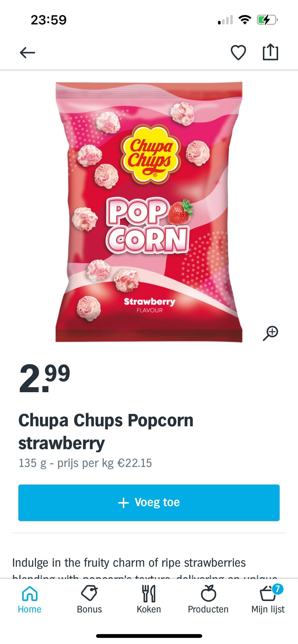The image size is (298, 644).
Task: Tap the Voeg toe button
Action: [x=149, y=503]
